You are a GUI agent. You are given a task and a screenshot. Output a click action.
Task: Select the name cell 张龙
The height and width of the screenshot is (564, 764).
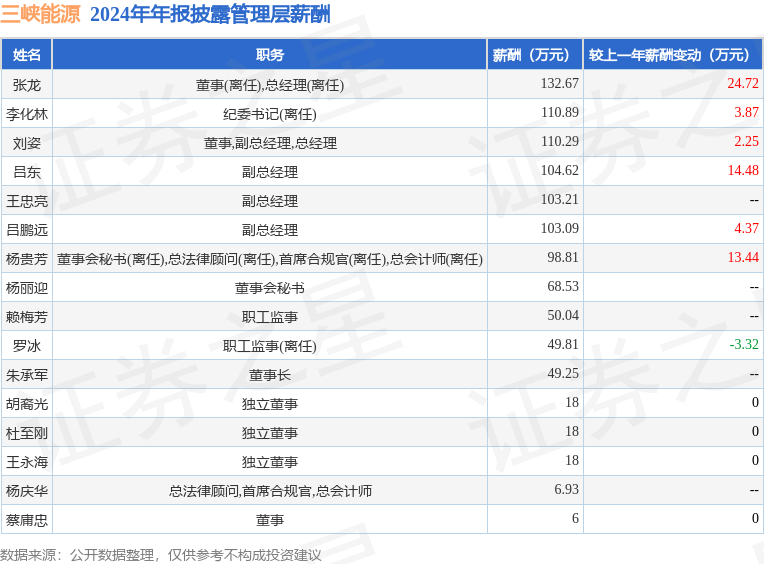pos(27,85)
